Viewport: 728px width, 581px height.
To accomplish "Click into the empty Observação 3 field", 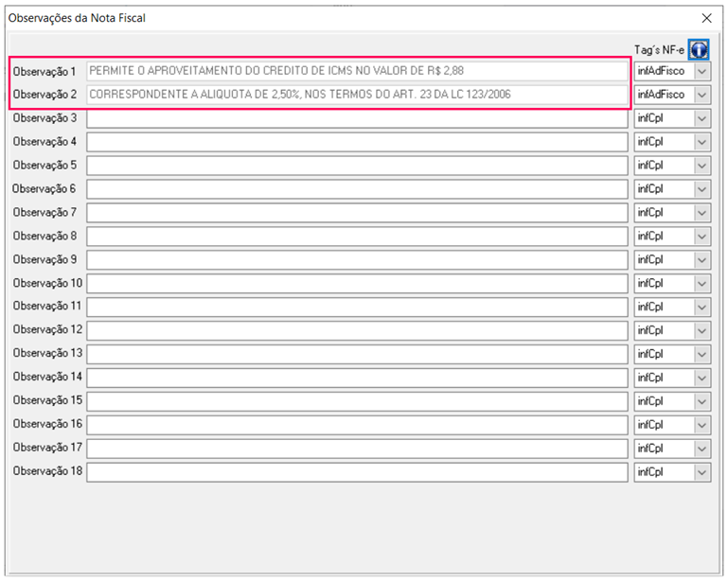I will pyautogui.click(x=357, y=118).
